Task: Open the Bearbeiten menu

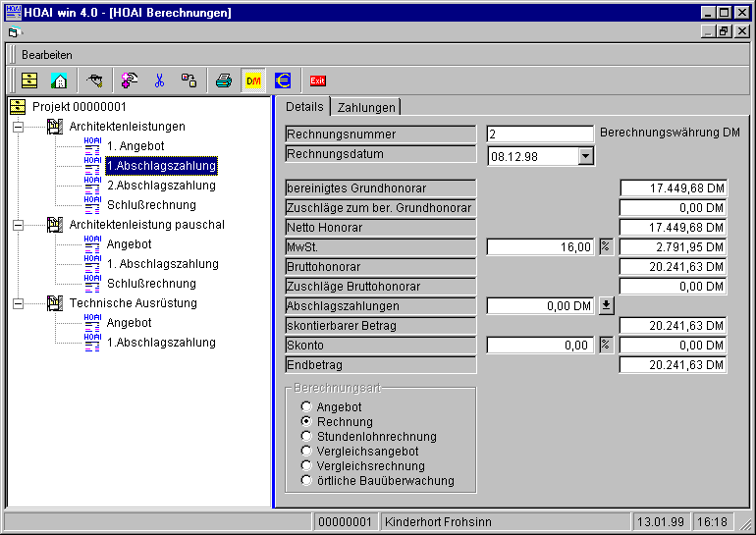Action: pyautogui.click(x=47, y=55)
